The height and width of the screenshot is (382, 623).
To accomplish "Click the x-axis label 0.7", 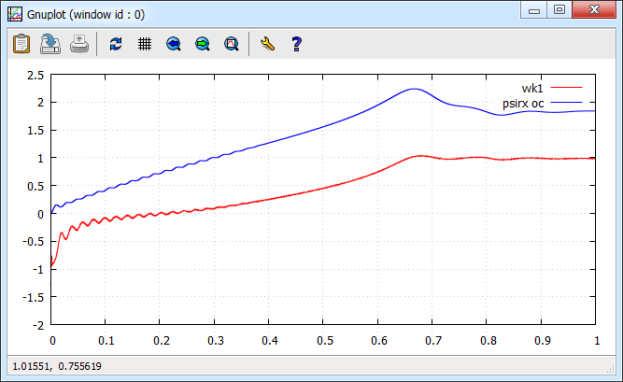I will (x=433, y=341).
